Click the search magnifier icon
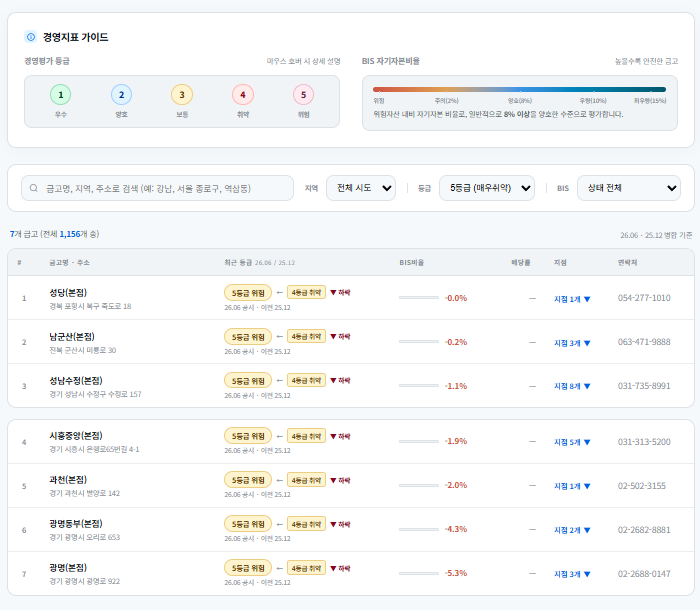 (34, 188)
